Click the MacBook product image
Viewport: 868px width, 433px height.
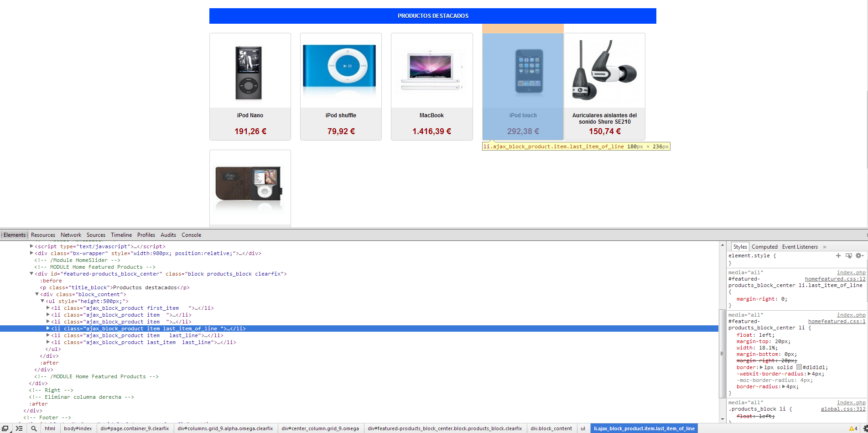coord(431,71)
